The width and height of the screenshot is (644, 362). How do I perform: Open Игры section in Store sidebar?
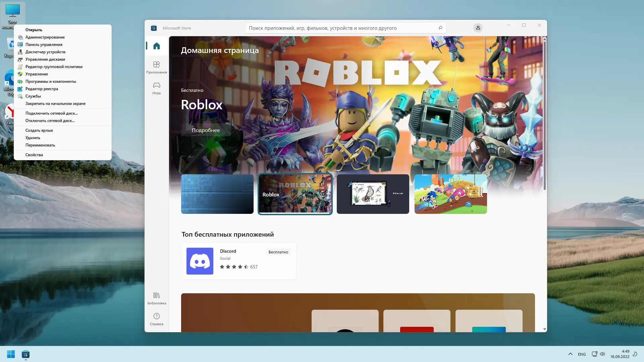pyautogui.click(x=157, y=88)
